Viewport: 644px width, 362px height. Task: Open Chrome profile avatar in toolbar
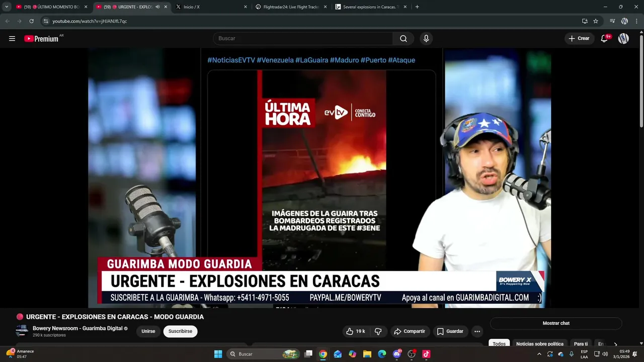click(x=624, y=21)
